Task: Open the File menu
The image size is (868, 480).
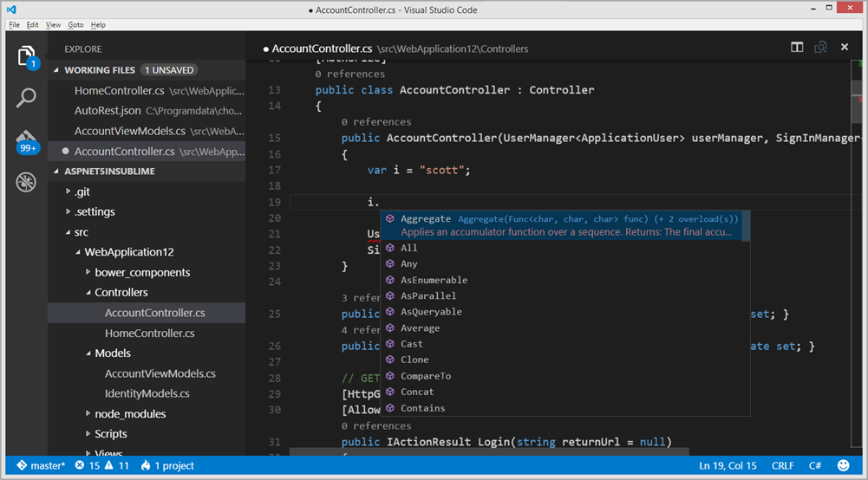Action: [15, 25]
